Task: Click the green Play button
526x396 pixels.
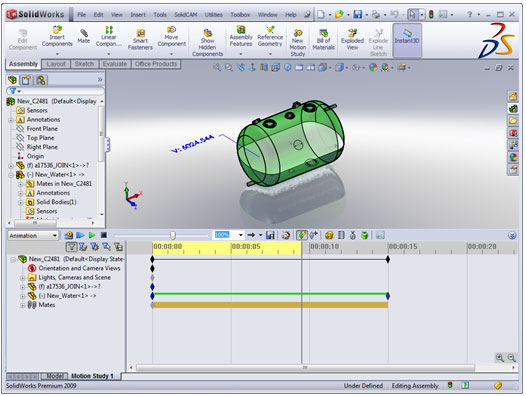Action: [92, 235]
